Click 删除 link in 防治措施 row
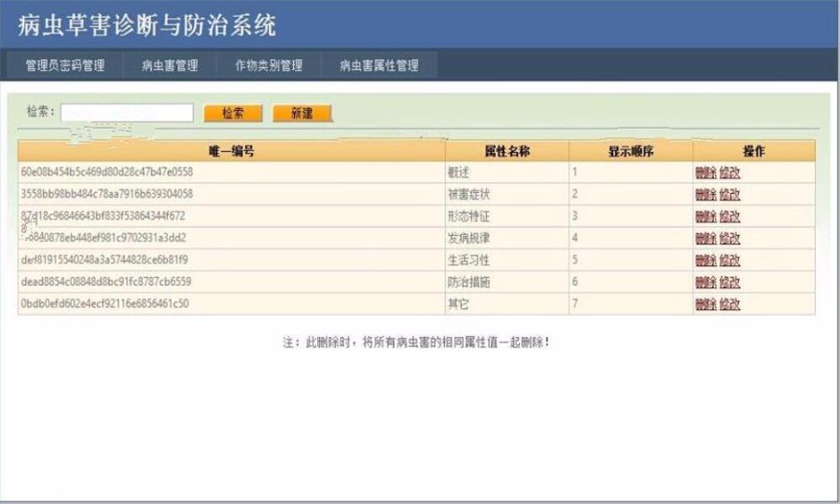The height and width of the screenshot is (504, 840). click(706, 282)
